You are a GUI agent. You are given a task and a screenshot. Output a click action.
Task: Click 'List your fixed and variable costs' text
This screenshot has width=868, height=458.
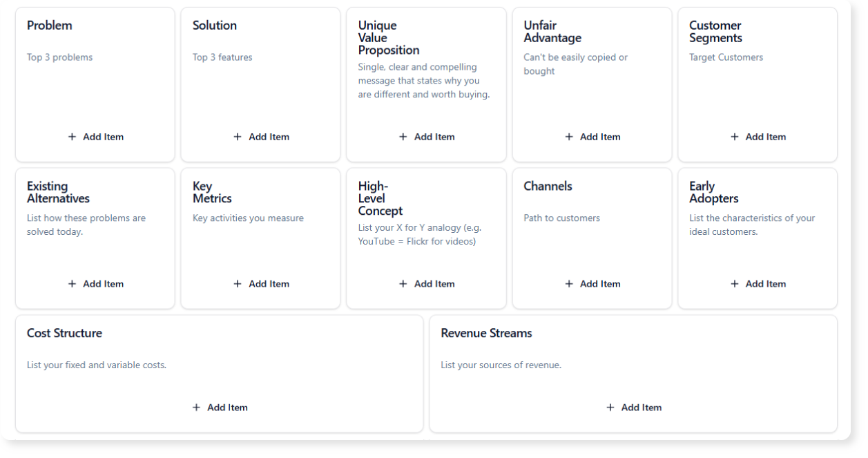pos(97,365)
